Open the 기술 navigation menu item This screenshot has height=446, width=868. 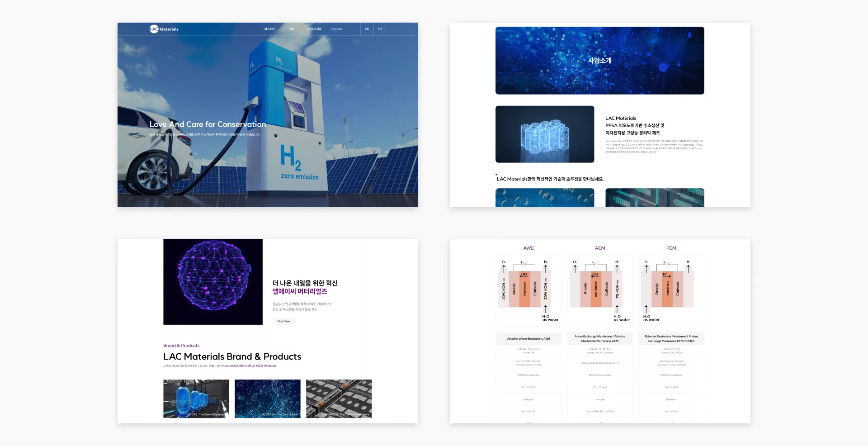(x=292, y=29)
